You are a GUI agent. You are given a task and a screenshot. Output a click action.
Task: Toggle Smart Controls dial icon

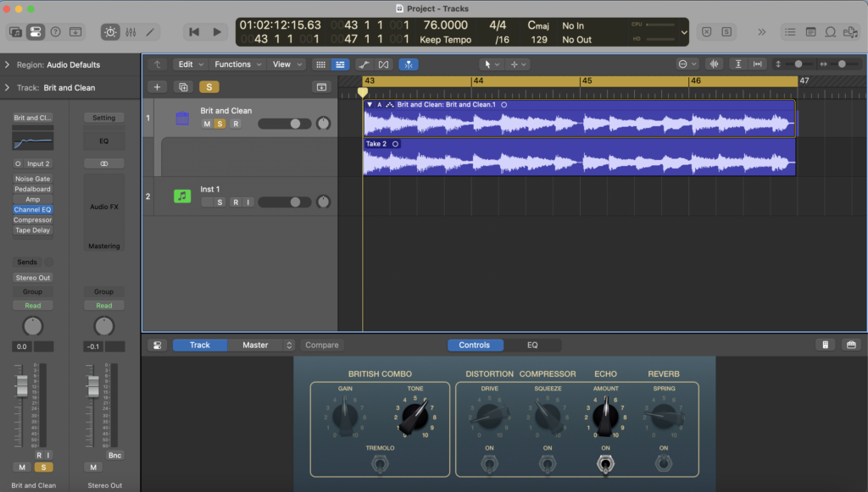click(x=110, y=32)
